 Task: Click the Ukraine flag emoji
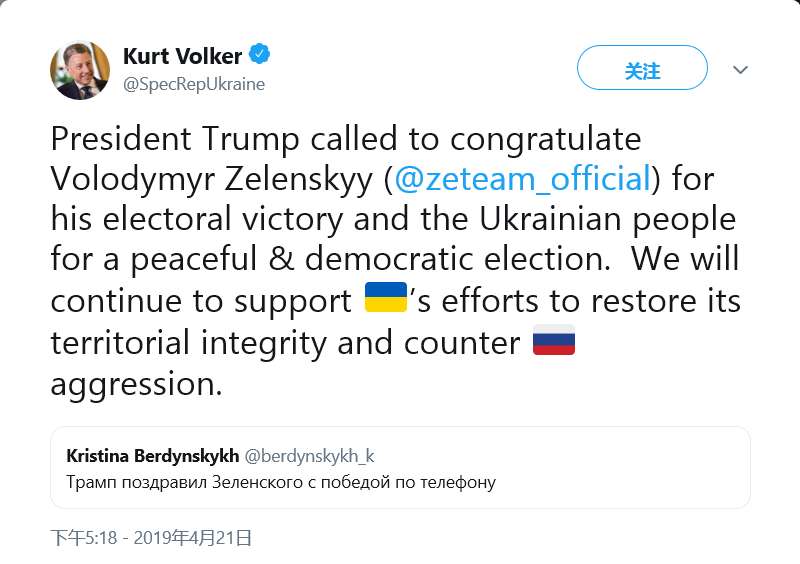(386, 299)
